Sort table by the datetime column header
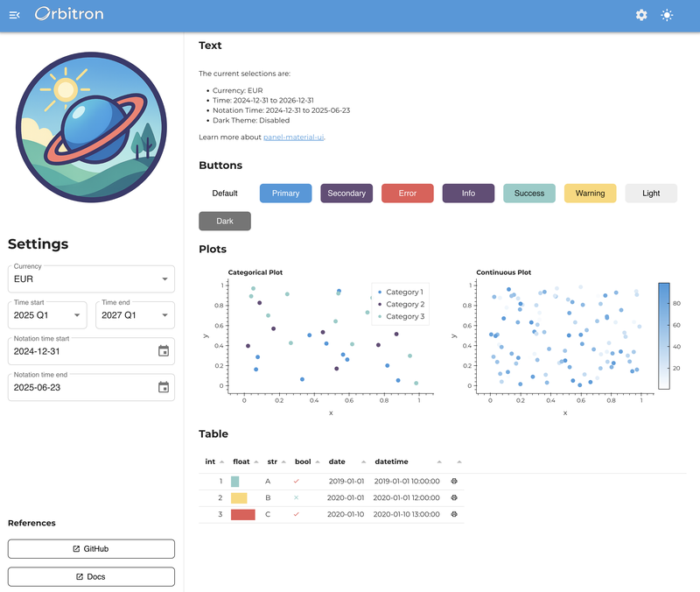The height and width of the screenshot is (592, 700). point(391,462)
